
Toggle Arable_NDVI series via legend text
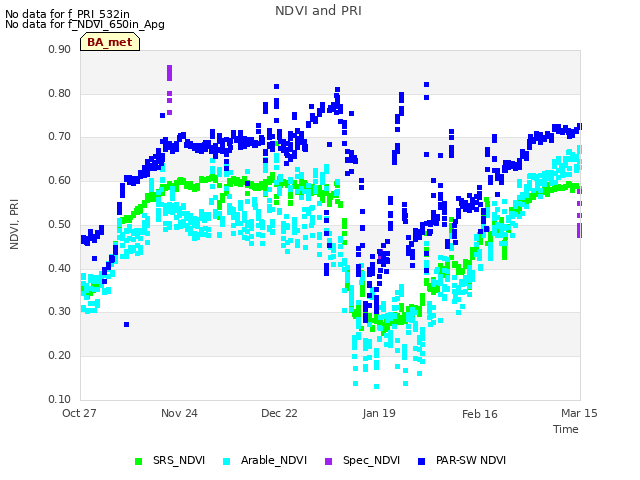(274, 460)
